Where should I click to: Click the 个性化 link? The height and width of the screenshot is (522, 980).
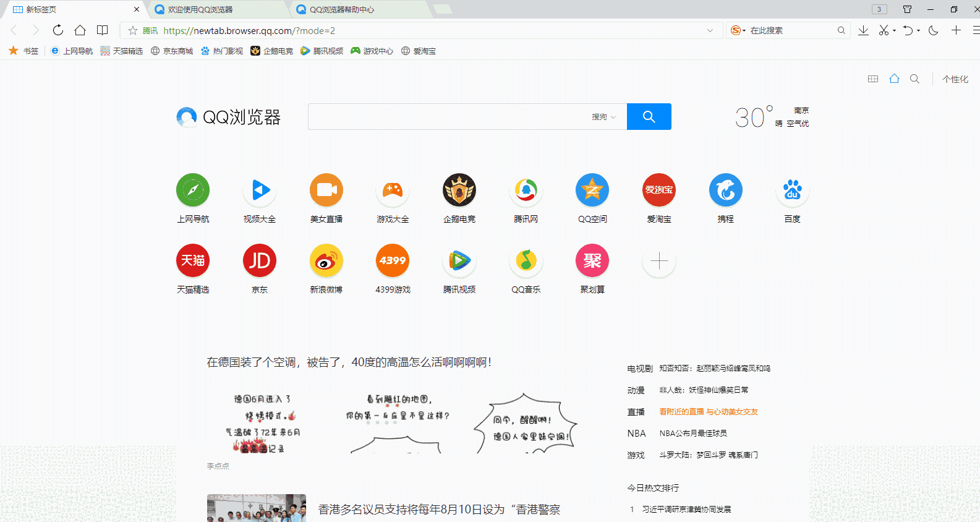(955, 79)
